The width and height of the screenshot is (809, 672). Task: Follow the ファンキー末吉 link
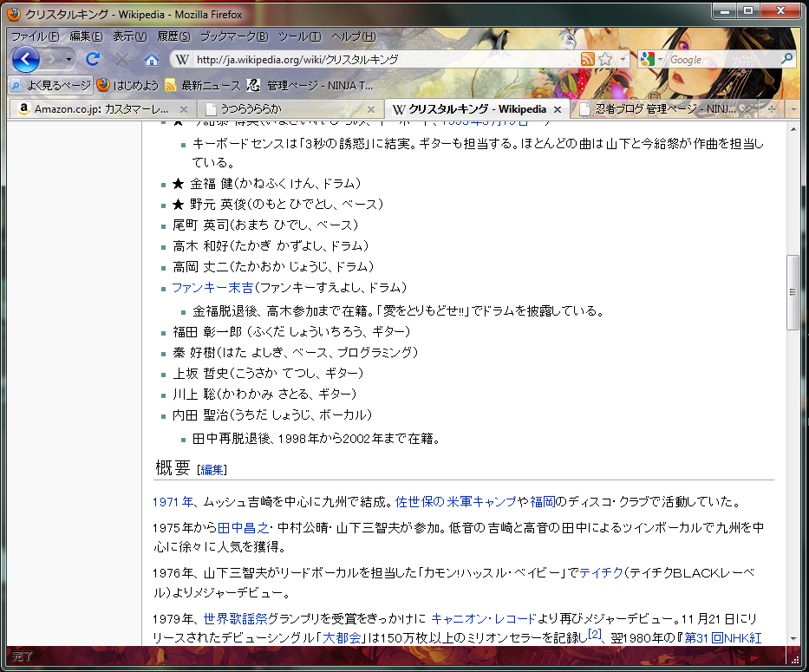[x=212, y=288]
